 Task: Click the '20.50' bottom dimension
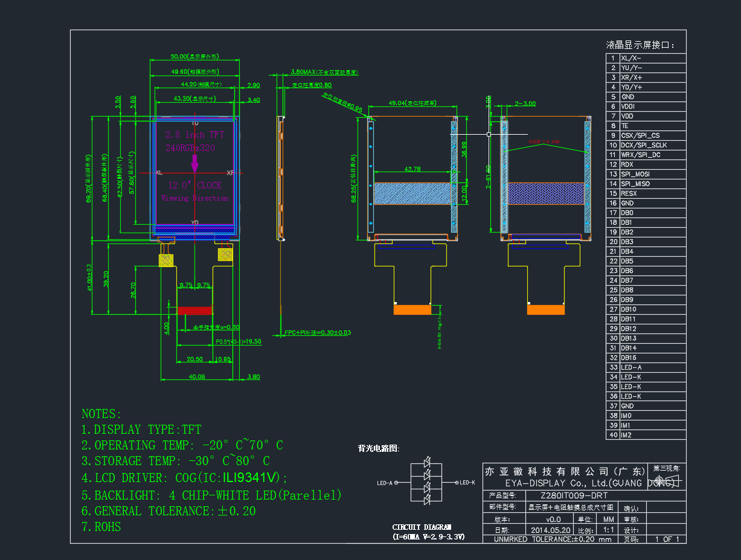click(195, 359)
